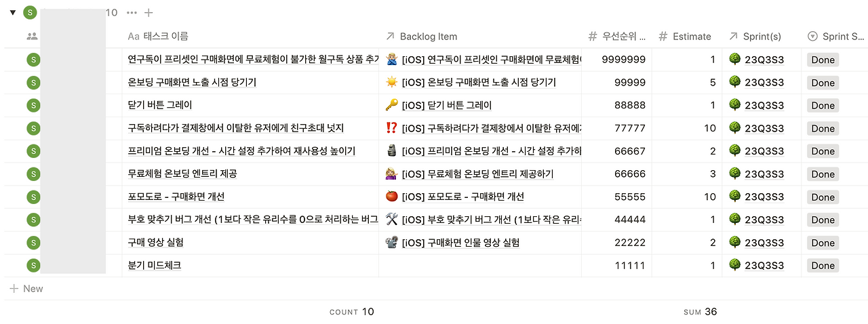Add a row with the plus icon beside the group count
Viewport: 868px width, 324px height.
[149, 12]
